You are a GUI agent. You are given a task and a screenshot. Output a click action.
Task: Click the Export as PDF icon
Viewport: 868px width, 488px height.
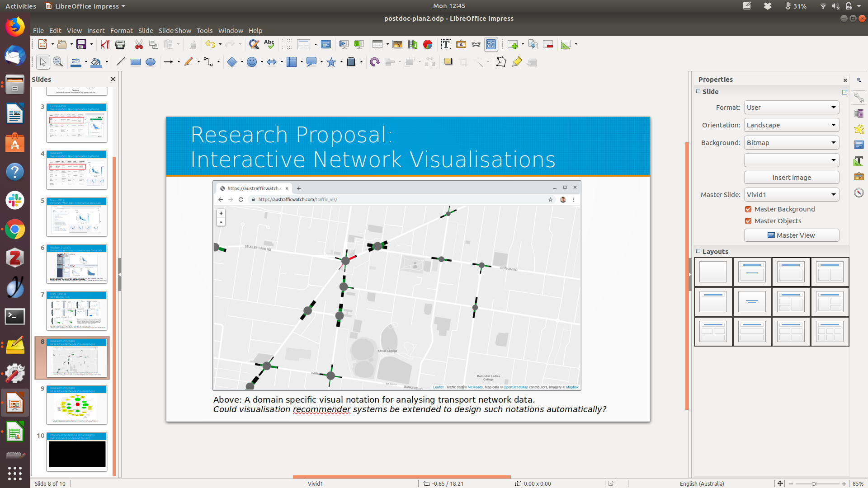105,44
